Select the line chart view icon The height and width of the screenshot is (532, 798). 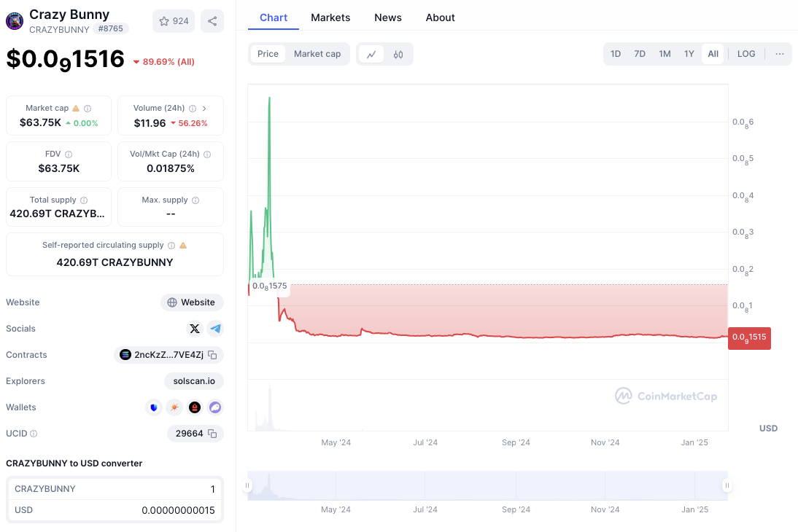tap(371, 54)
